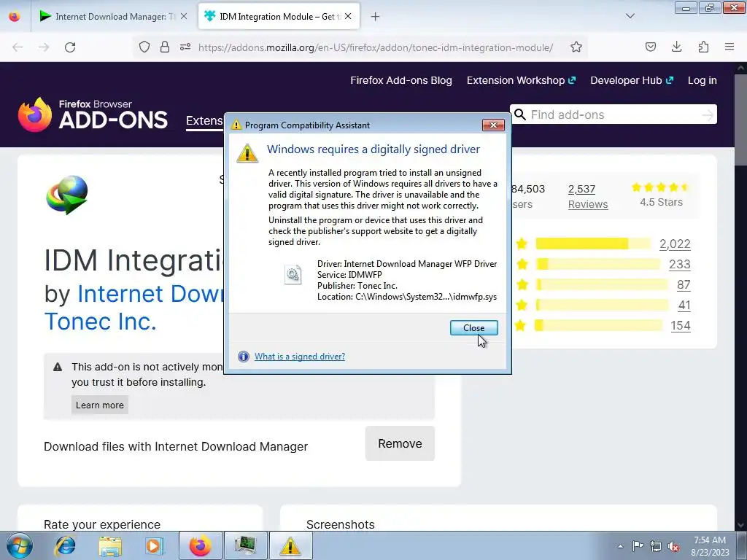Open Windows Media Player taskbar icon
This screenshot has width=747, height=560.
pyautogui.click(x=154, y=545)
